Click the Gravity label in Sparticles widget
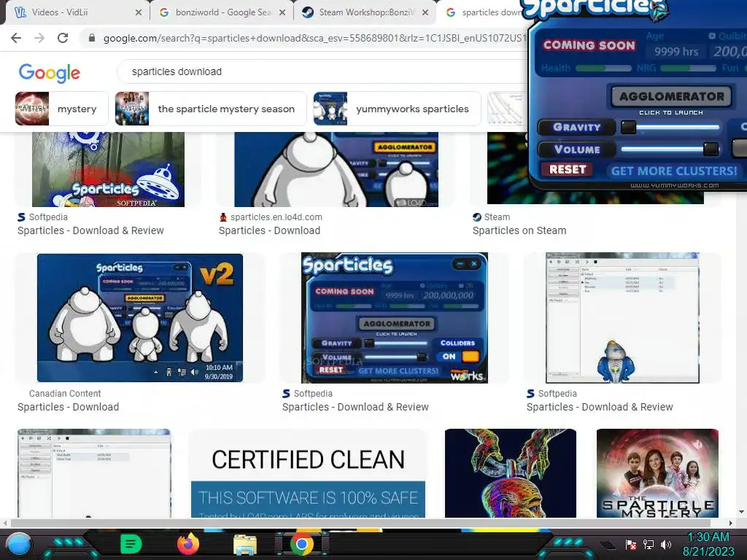747x560 pixels. [576, 127]
